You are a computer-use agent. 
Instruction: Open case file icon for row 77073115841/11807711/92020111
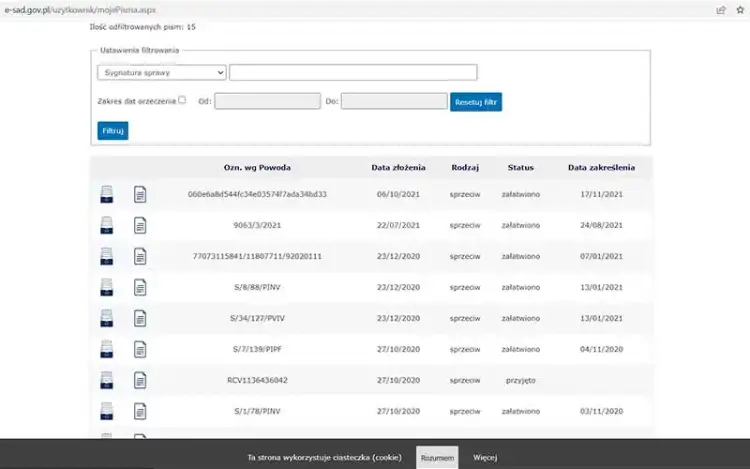pyautogui.click(x=107, y=256)
